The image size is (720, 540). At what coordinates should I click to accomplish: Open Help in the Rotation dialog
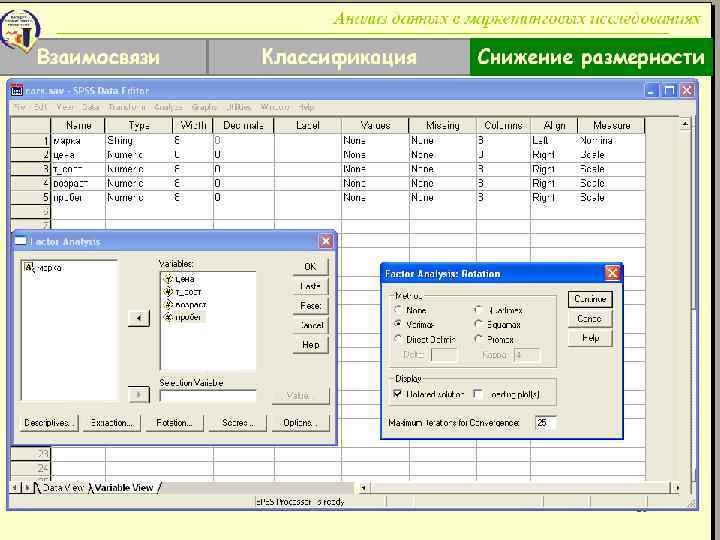590,338
